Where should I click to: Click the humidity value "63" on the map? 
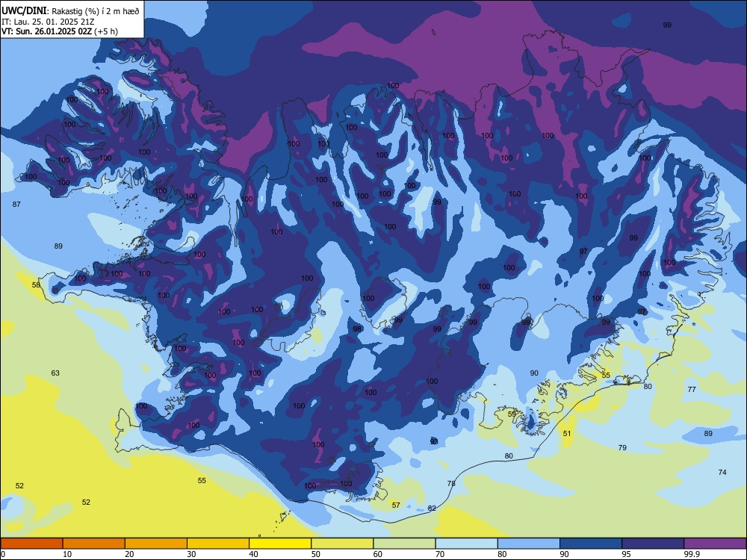pos(55,373)
